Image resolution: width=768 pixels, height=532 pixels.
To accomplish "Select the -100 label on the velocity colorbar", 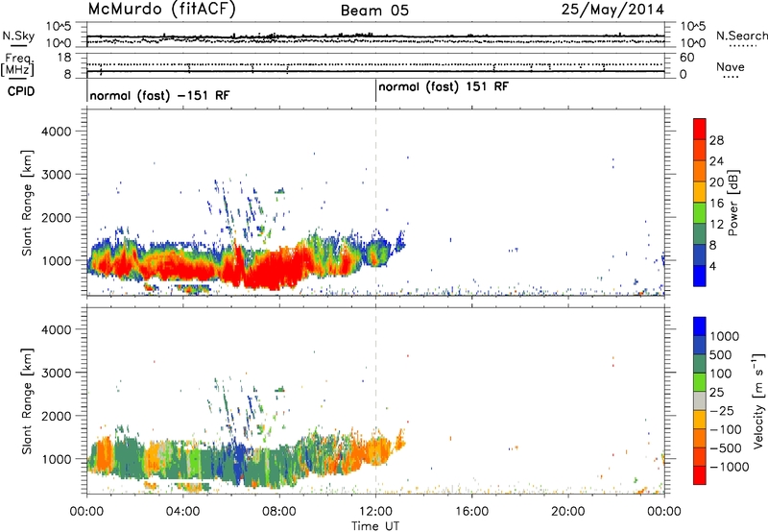I will click(x=725, y=429).
